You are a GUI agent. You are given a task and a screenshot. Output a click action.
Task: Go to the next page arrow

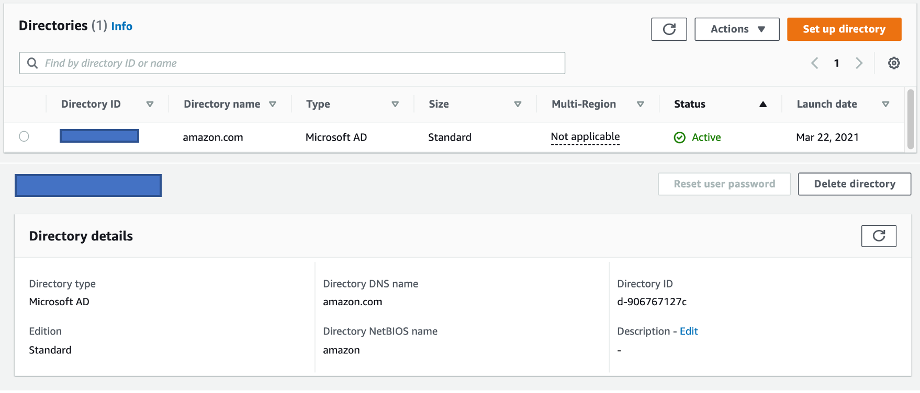click(859, 63)
